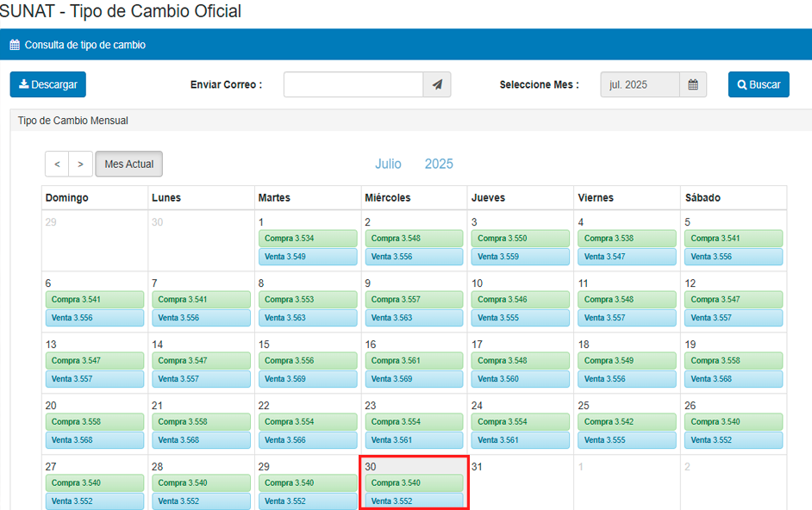Select Compra 3.548 on day 11
This screenshot has height=510, width=812.
coord(628,299)
